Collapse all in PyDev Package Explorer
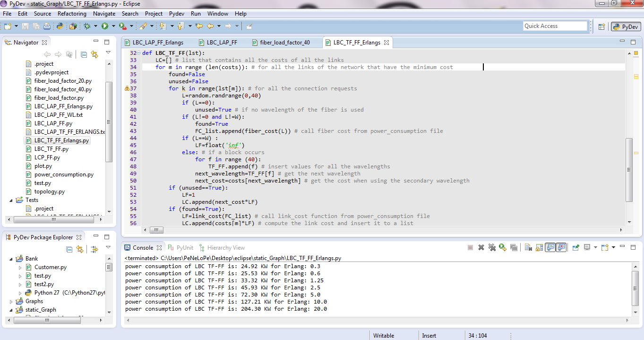Viewport: 644px width, 340px height. (x=69, y=249)
